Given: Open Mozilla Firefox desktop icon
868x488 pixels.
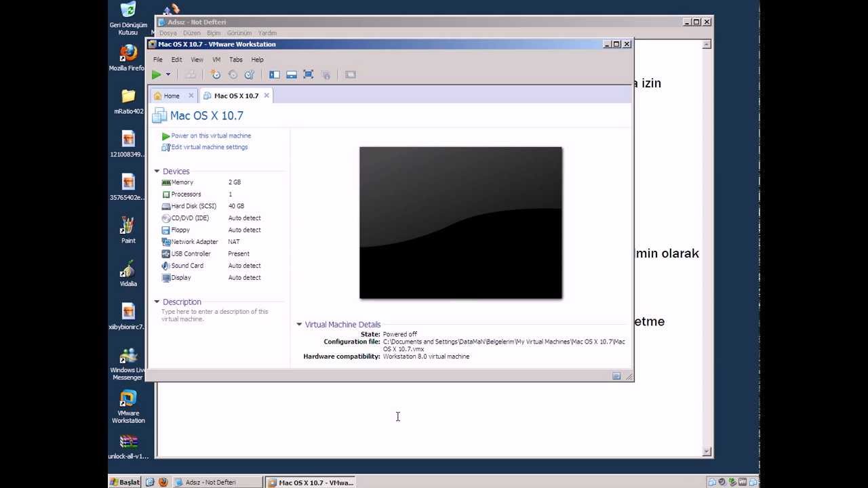Looking at the screenshot, I should click(128, 58).
